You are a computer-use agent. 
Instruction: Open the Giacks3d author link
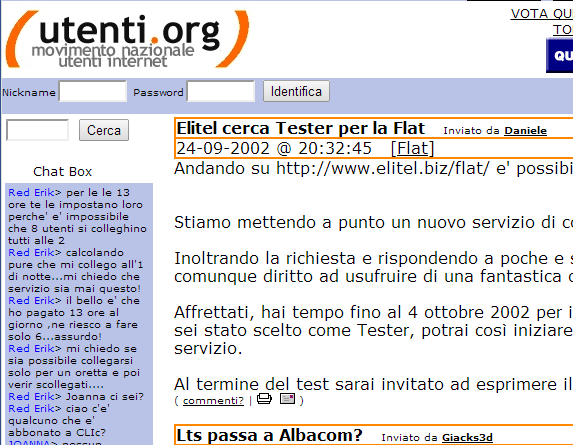click(x=467, y=438)
